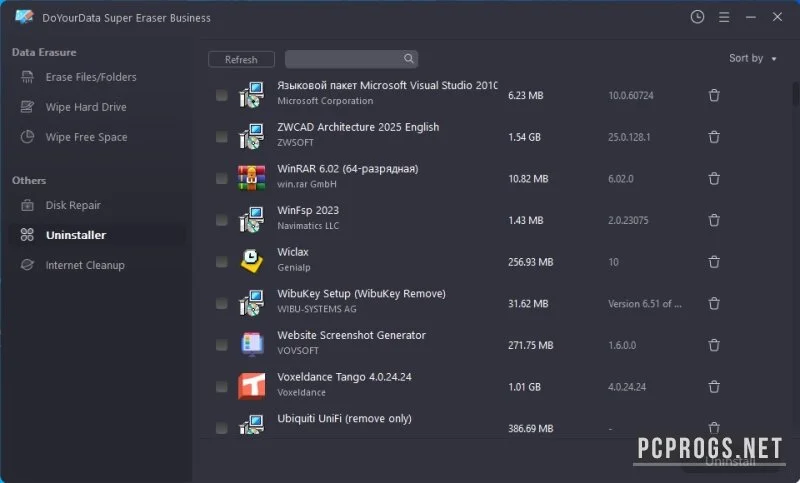This screenshot has height=483, width=800.
Task: Click the Website Screenshot Generator app icon
Action: (252, 345)
